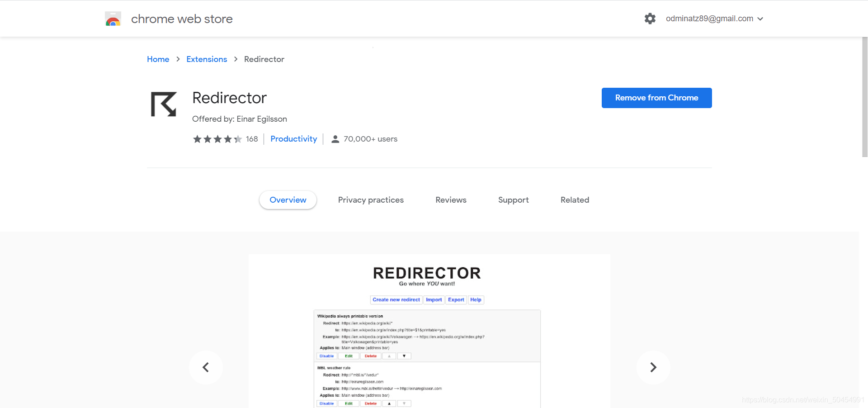Switch to Privacy practices tab
The height and width of the screenshot is (408, 868).
(371, 200)
